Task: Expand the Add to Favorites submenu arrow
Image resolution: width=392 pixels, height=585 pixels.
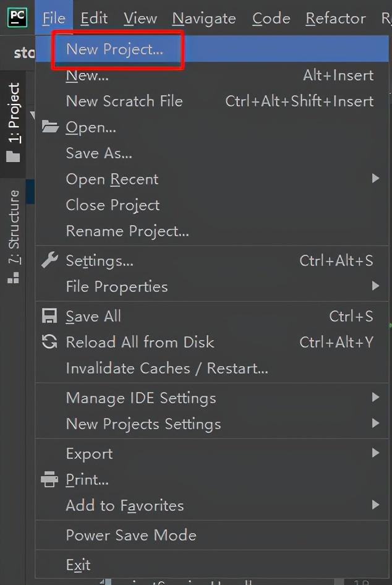Action: [375, 505]
